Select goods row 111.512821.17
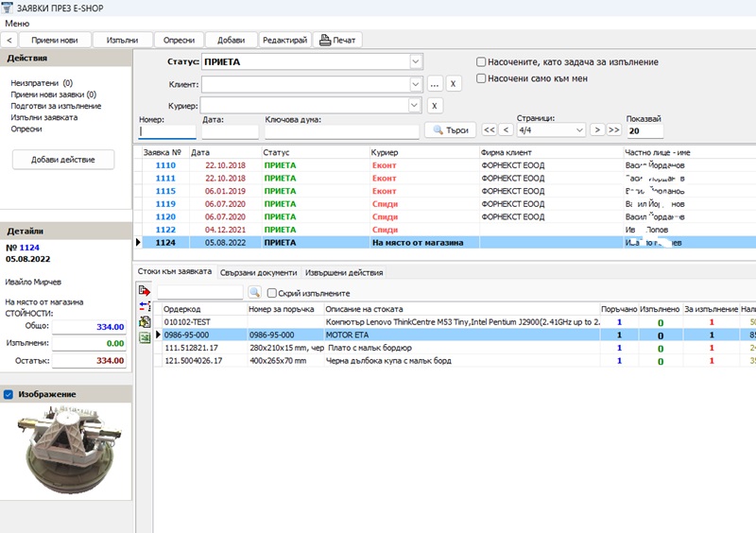Screen dimensions: 756x533 (x=455, y=348)
